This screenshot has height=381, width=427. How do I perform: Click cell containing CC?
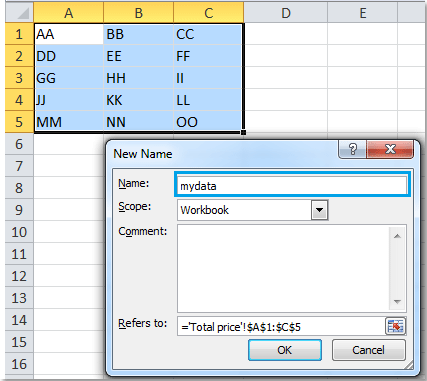tap(209, 34)
